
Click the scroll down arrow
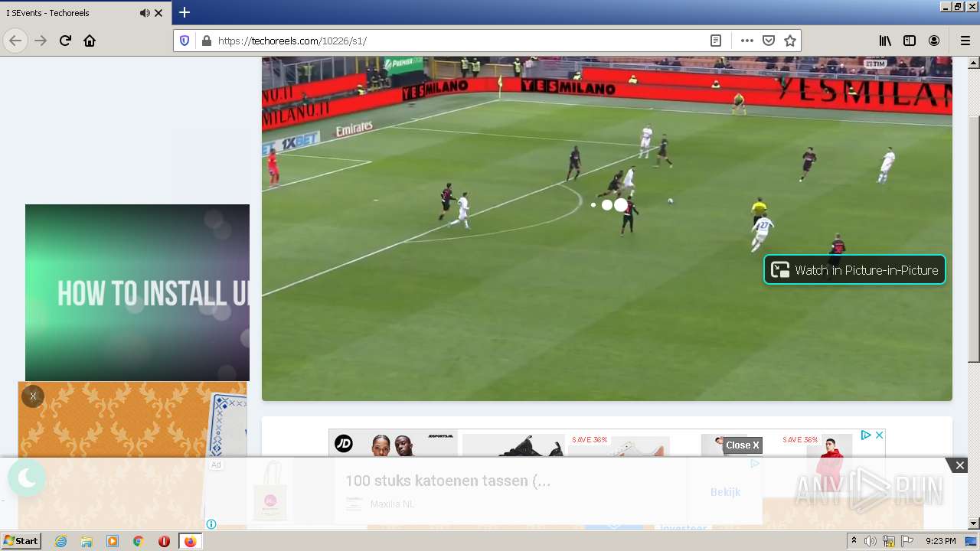[x=974, y=523]
